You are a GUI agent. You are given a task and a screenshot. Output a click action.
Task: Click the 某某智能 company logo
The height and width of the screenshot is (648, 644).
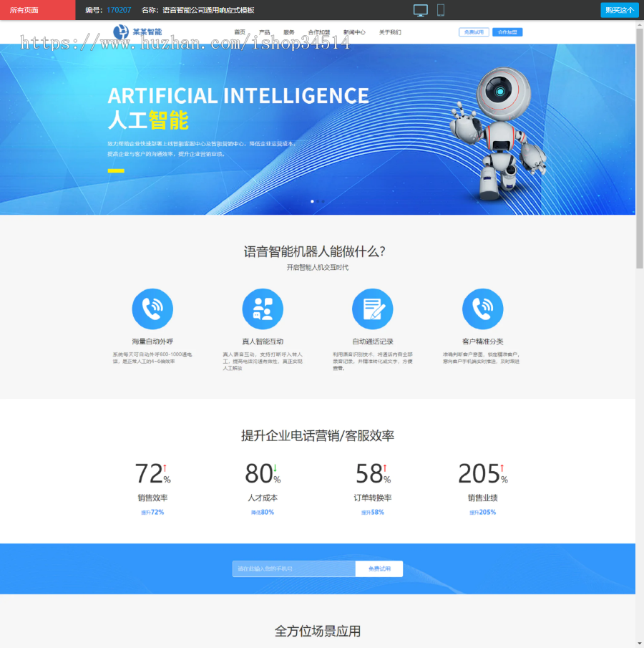[136, 32]
